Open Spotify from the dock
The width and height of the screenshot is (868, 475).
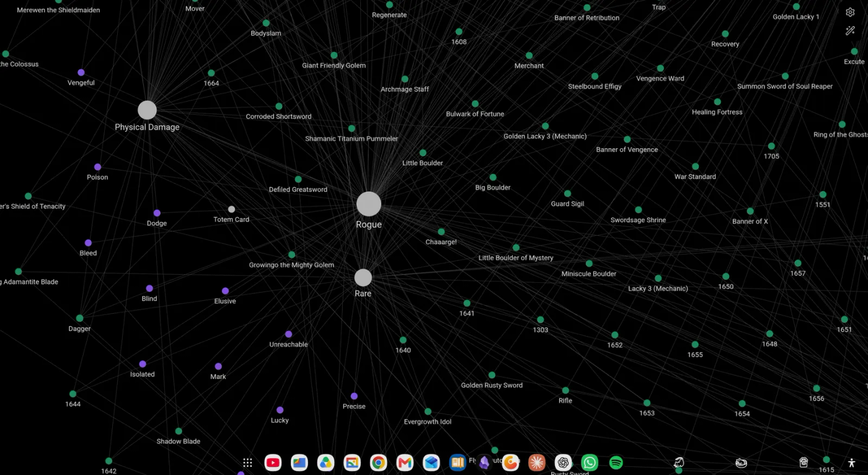click(x=616, y=463)
